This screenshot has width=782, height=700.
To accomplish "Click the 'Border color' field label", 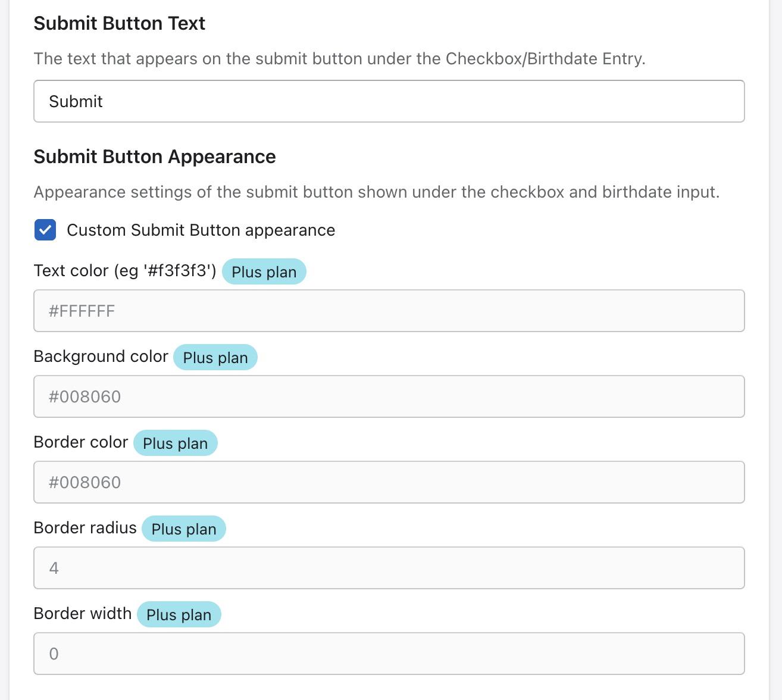I will coord(80,442).
